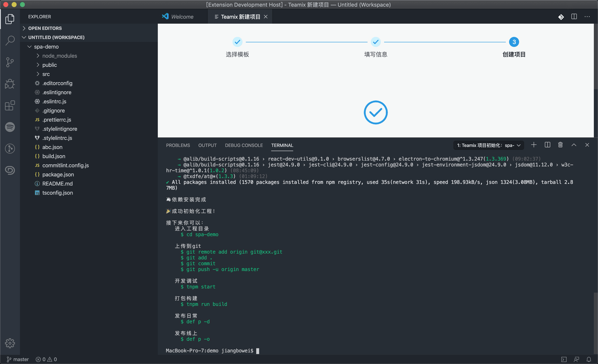Open the spiral-shaped activity bar icon

click(x=10, y=170)
